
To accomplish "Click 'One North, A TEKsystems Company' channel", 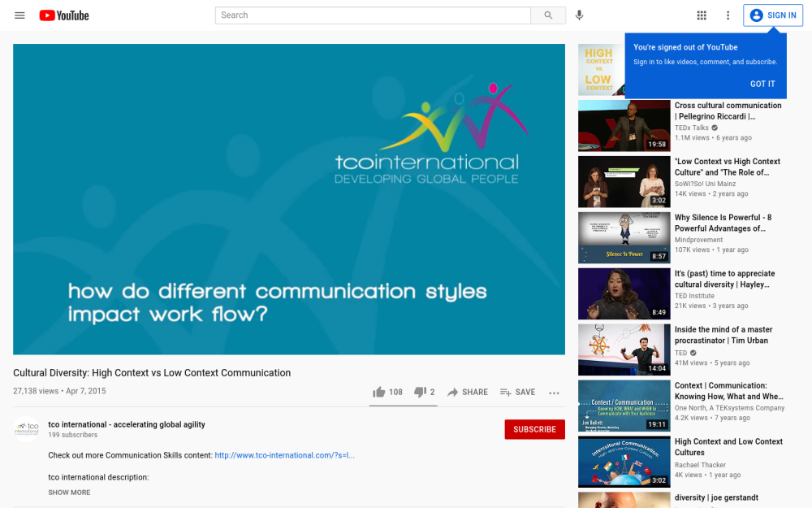I will [729, 408].
